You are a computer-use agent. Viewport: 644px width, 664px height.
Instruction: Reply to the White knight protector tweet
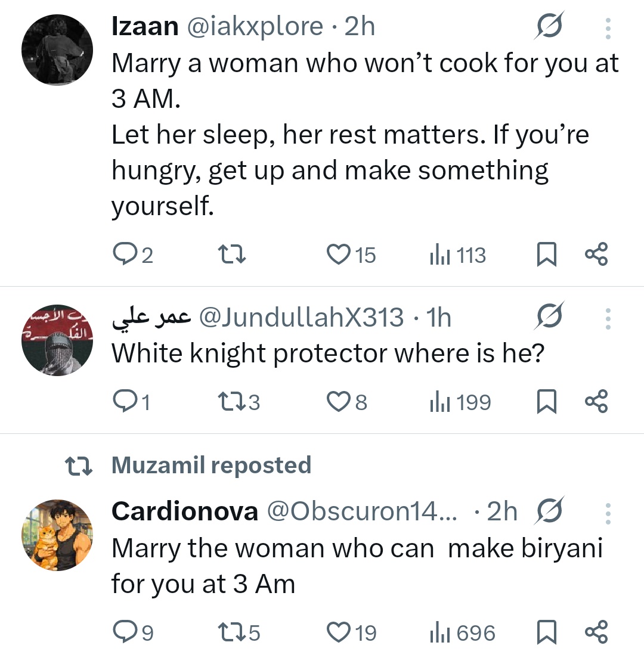click(124, 402)
